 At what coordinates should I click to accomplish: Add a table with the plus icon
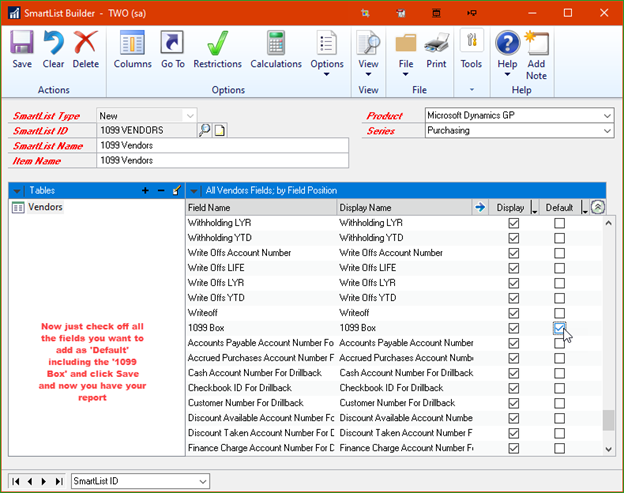(x=145, y=191)
